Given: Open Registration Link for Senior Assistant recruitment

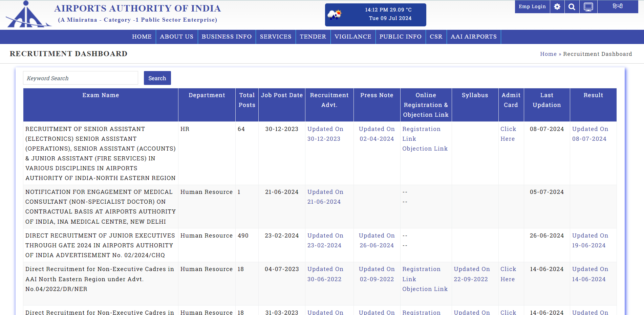Looking at the screenshot, I should (421, 134).
